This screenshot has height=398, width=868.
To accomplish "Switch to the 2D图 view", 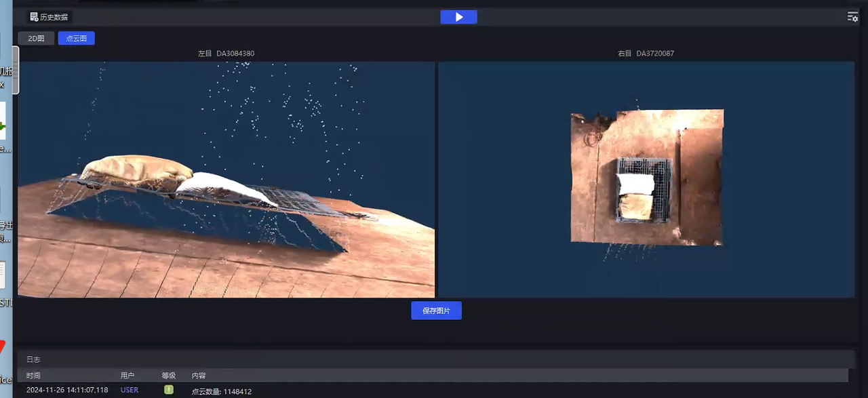I will coord(36,39).
